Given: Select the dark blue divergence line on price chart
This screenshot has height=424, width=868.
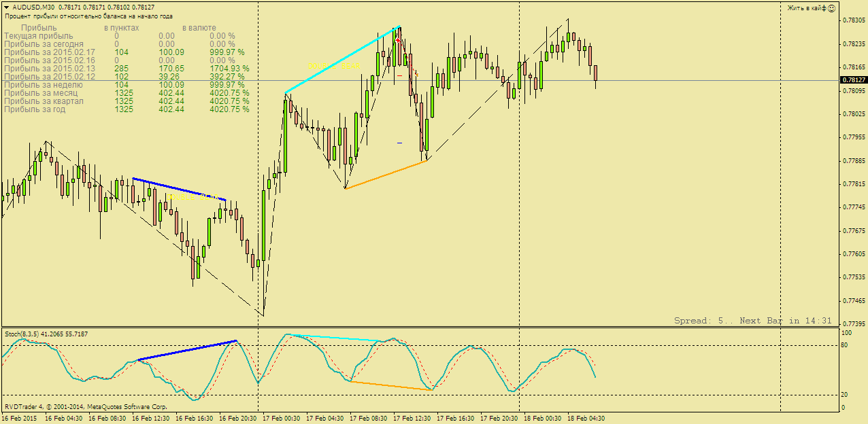Looking at the screenshot, I should 179,189.
